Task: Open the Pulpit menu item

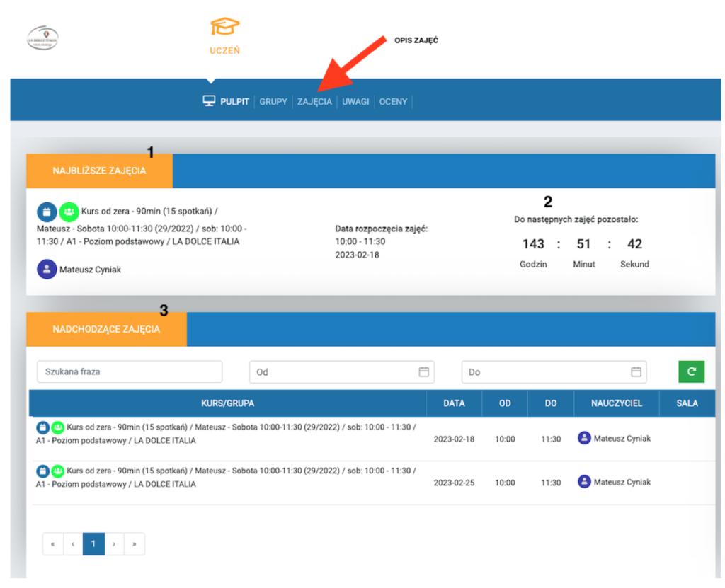Action: [227, 102]
